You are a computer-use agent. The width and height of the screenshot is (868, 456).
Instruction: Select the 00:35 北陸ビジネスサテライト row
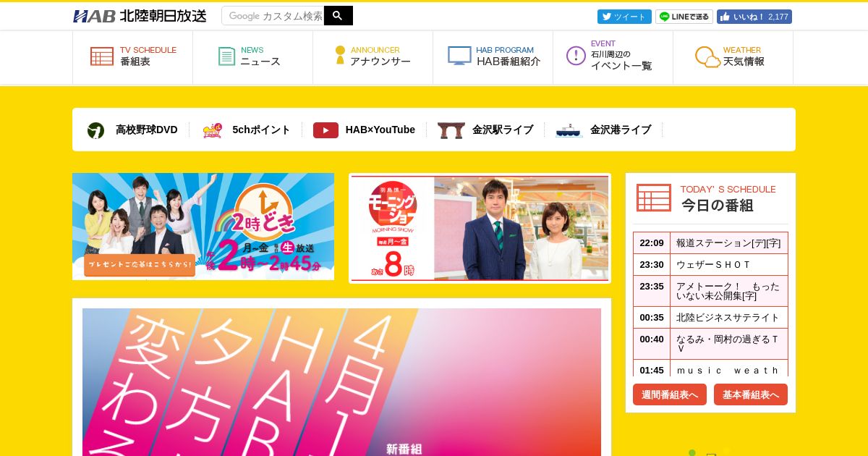pyautogui.click(x=710, y=317)
